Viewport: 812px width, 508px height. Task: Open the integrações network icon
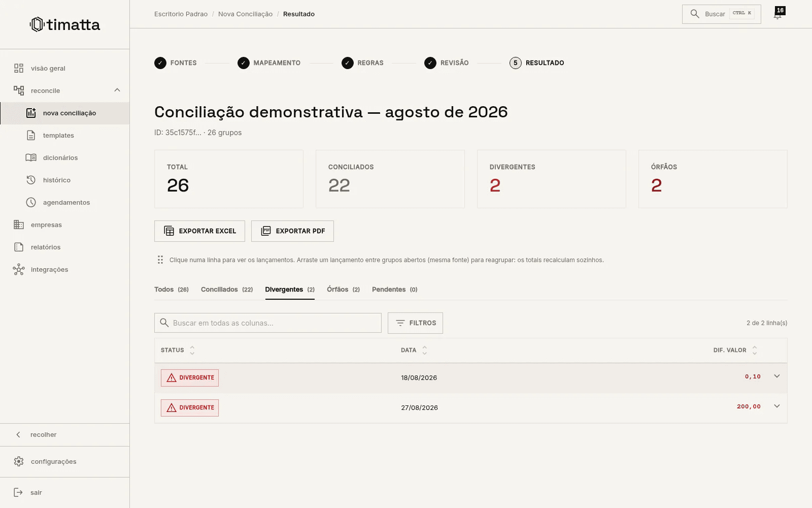point(19,269)
